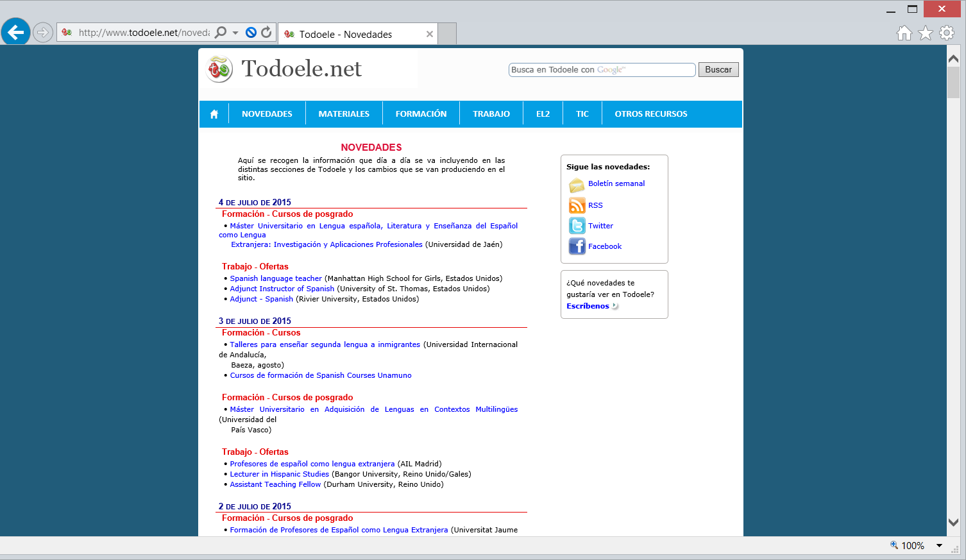Click the Facebook icon in sidebar
966x560 pixels.
pyautogui.click(x=577, y=246)
